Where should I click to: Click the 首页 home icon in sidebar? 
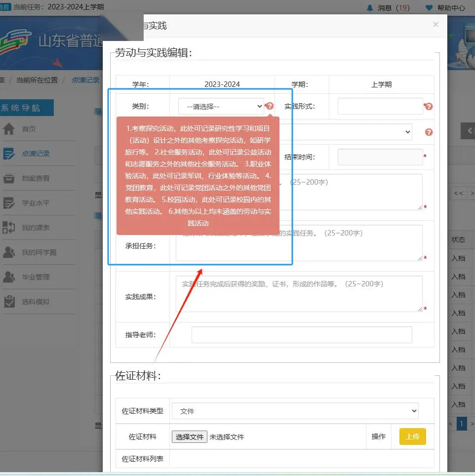tap(9, 129)
